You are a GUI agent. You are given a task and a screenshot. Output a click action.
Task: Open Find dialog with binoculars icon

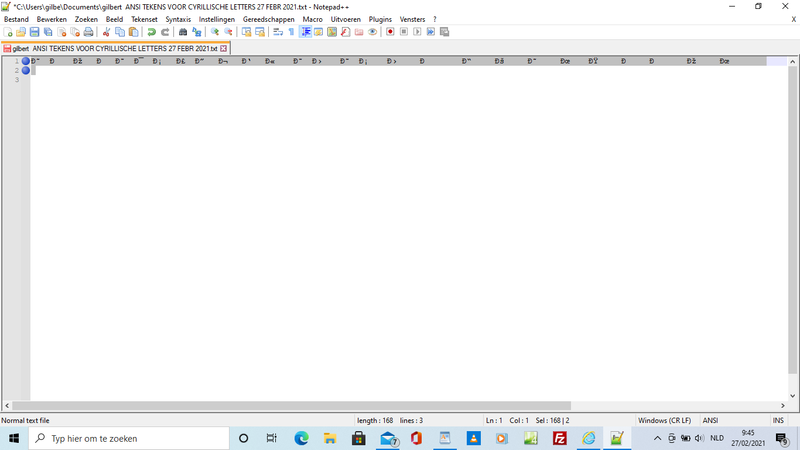point(183,32)
